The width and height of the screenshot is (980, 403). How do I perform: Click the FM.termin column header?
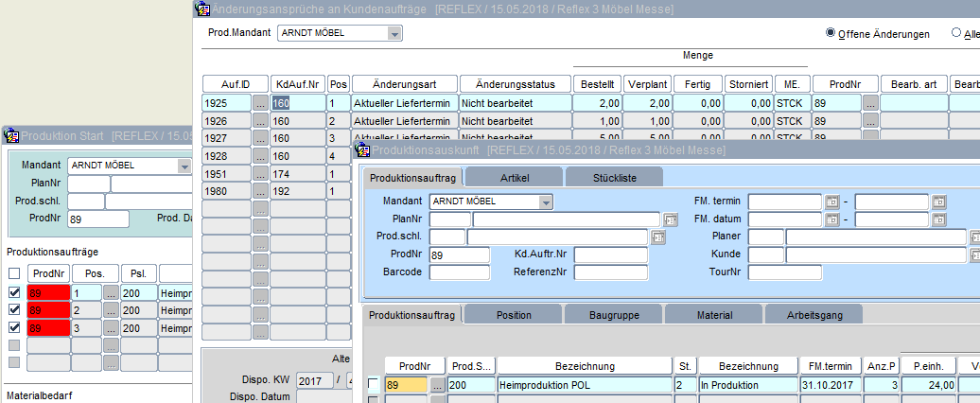[832, 366]
